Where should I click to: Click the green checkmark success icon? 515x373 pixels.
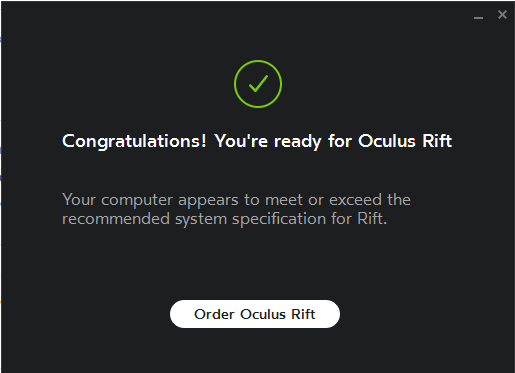coord(258,84)
